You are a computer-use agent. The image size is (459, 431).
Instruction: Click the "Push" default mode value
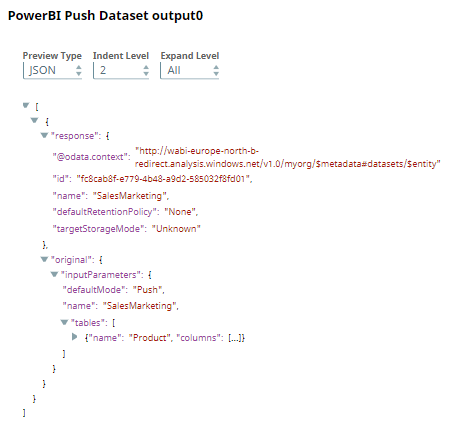[147, 290]
